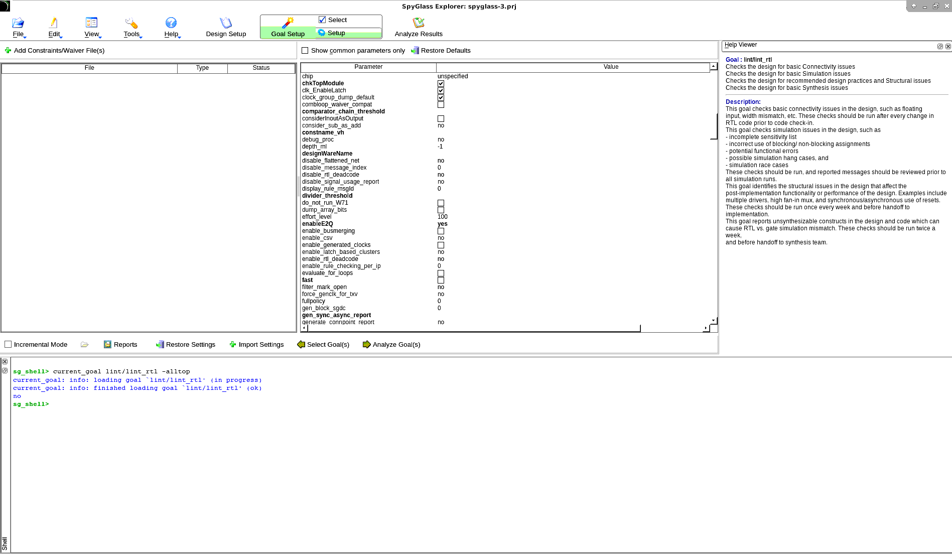The height and width of the screenshot is (560, 952).
Task: Check enable_generated_clocks parameter
Action: (x=441, y=245)
